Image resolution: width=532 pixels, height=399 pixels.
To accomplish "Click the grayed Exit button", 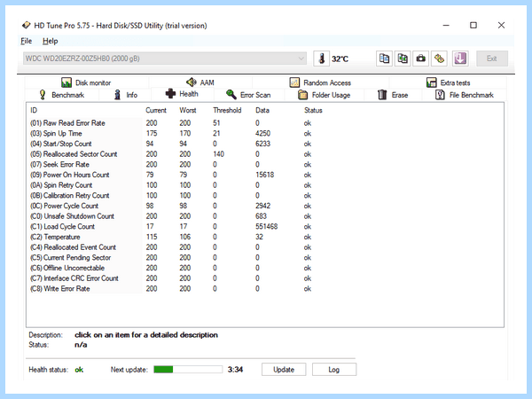I will [x=492, y=59].
